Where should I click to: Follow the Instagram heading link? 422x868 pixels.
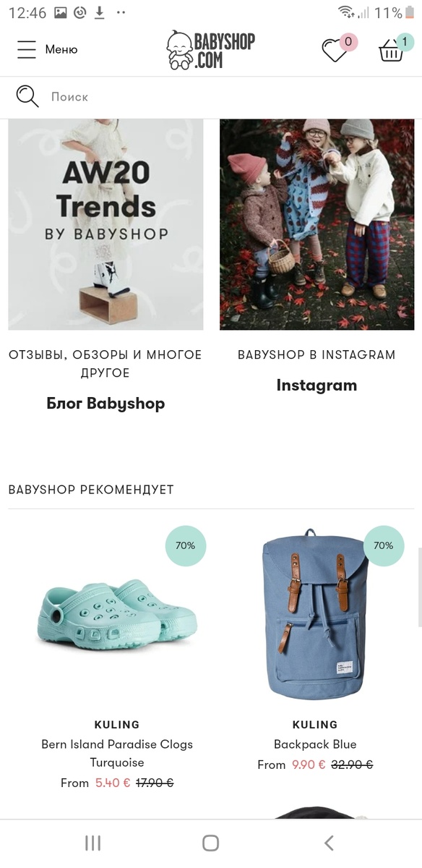(x=316, y=386)
